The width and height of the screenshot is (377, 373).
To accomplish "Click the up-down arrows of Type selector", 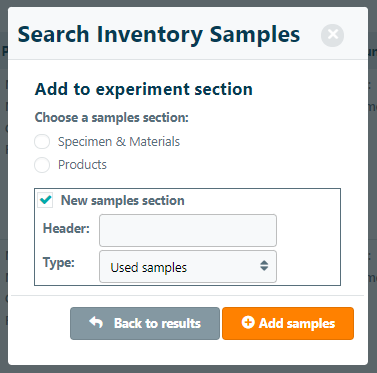I will 264,266.
